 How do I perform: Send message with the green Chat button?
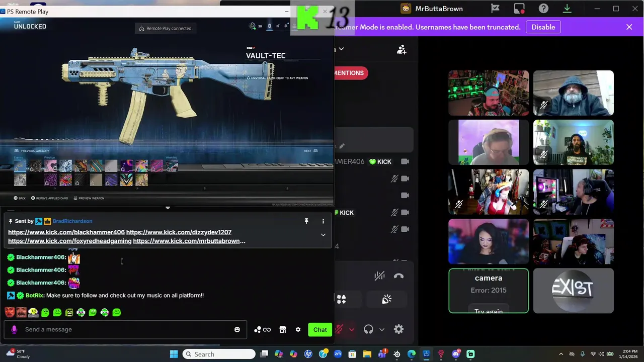(320, 329)
